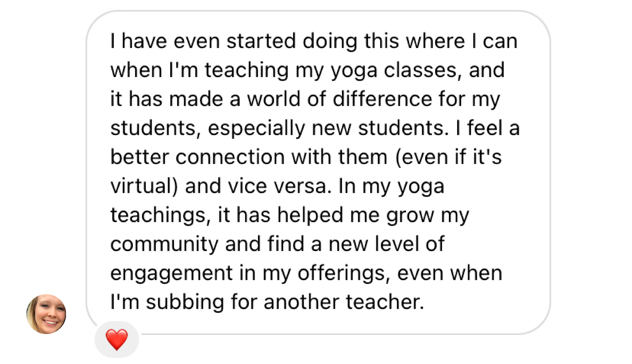Click the phrase "new level of"
632x364 pixels.
point(386,244)
